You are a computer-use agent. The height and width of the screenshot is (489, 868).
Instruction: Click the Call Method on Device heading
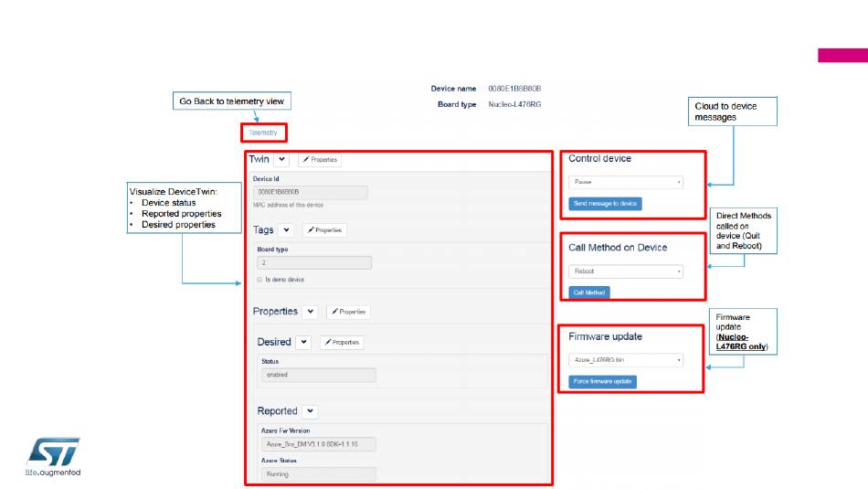pyautogui.click(x=618, y=248)
